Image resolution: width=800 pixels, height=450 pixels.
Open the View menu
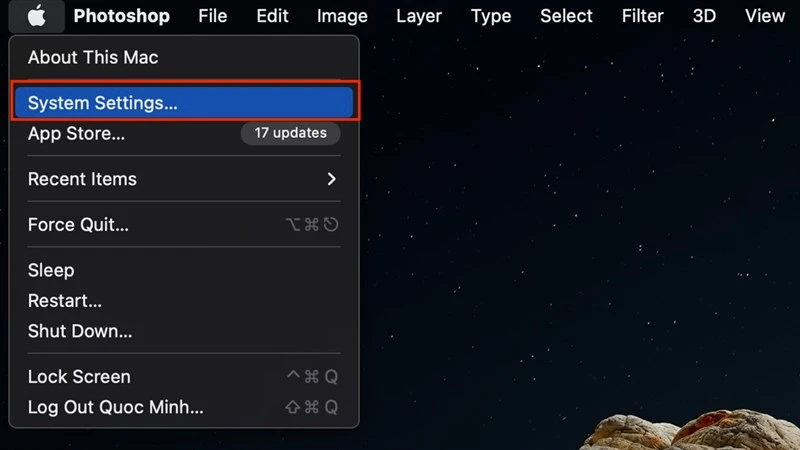[764, 16]
